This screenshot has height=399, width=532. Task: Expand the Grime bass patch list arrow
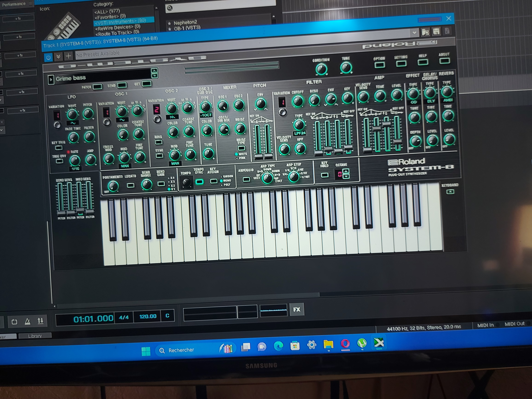[51, 80]
